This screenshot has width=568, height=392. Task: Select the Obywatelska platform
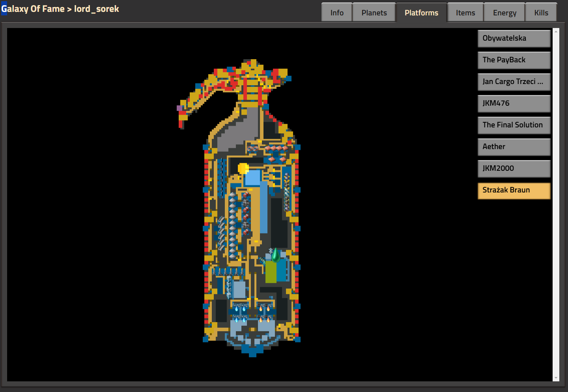pyautogui.click(x=514, y=38)
